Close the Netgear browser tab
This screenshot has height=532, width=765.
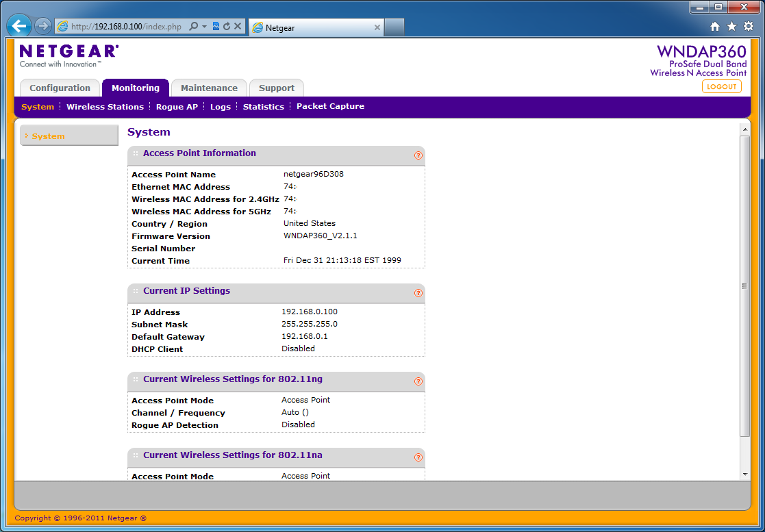tap(377, 28)
